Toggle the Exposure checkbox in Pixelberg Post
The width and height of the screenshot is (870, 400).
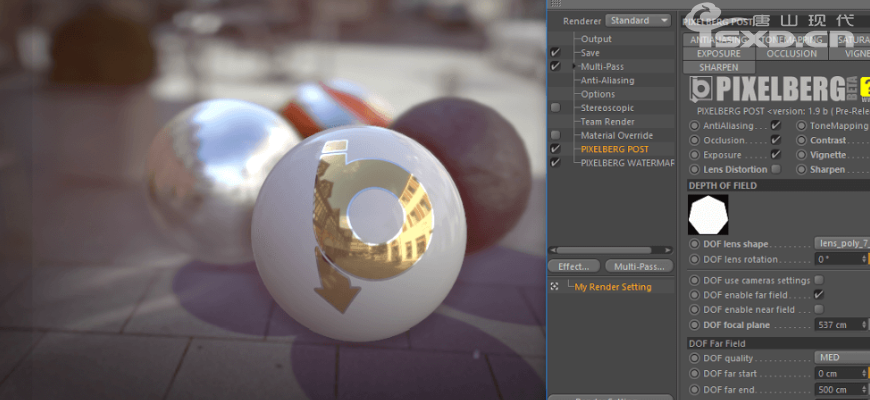point(776,155)
